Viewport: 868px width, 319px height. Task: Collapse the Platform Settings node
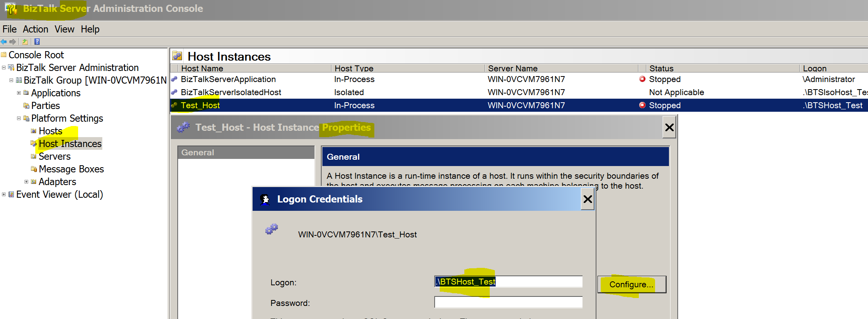click(19, 118)
